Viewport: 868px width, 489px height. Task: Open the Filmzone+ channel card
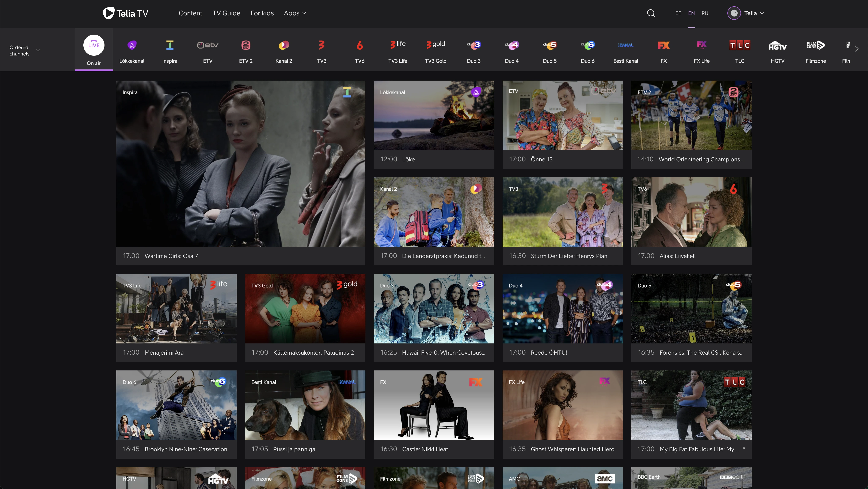434,478
